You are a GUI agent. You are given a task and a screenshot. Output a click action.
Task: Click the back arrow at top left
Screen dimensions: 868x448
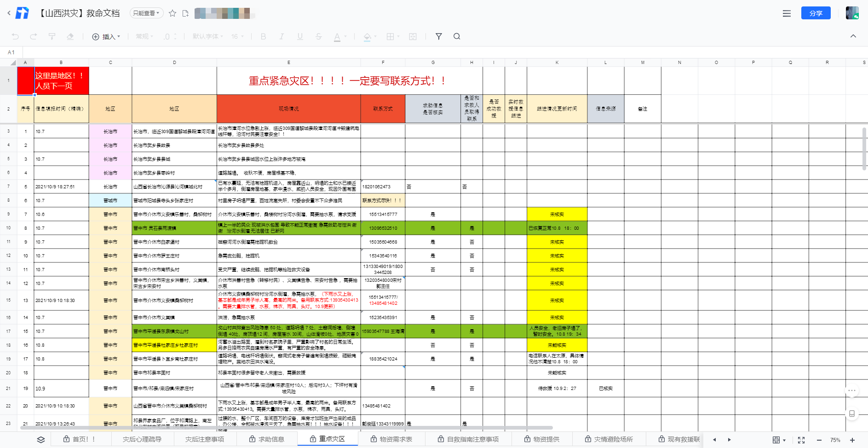point(9,13)
